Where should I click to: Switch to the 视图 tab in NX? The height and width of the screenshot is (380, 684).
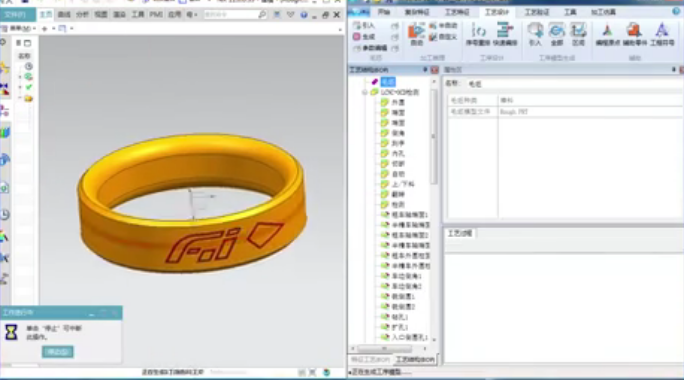click(x=101, y=15)
